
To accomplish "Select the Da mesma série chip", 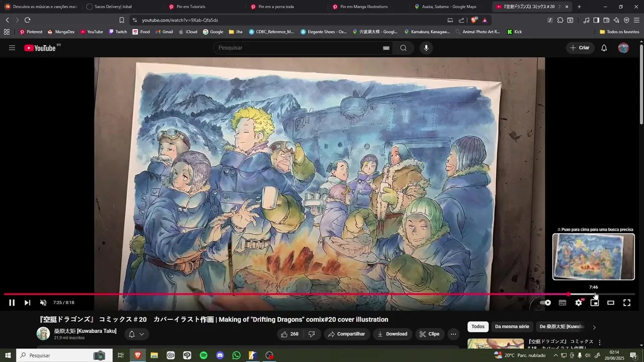I will 512,326.
